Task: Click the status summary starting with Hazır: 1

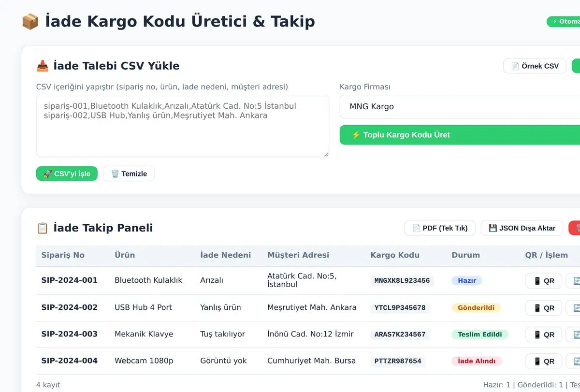Action: (x=532, y=385)
